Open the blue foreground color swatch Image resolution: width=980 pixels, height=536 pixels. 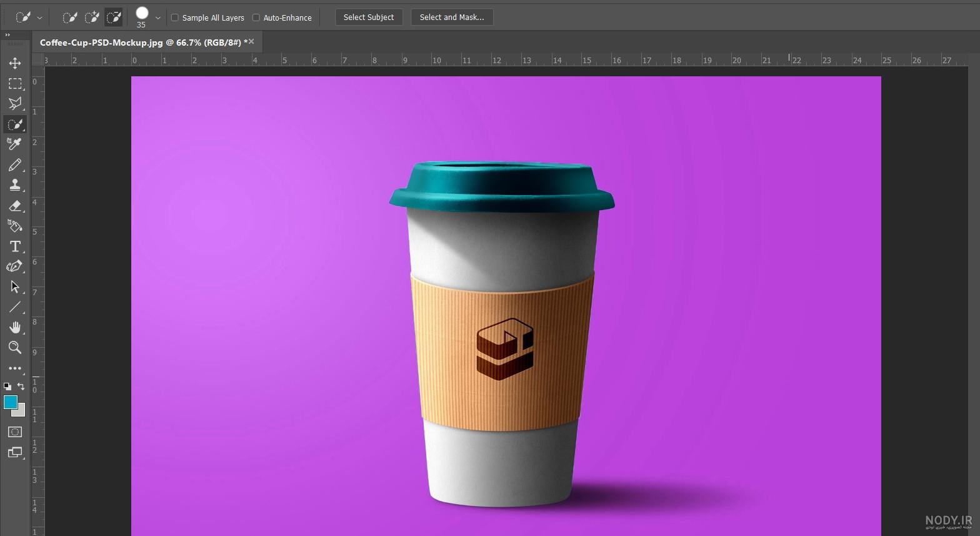[x=11, y=402]
